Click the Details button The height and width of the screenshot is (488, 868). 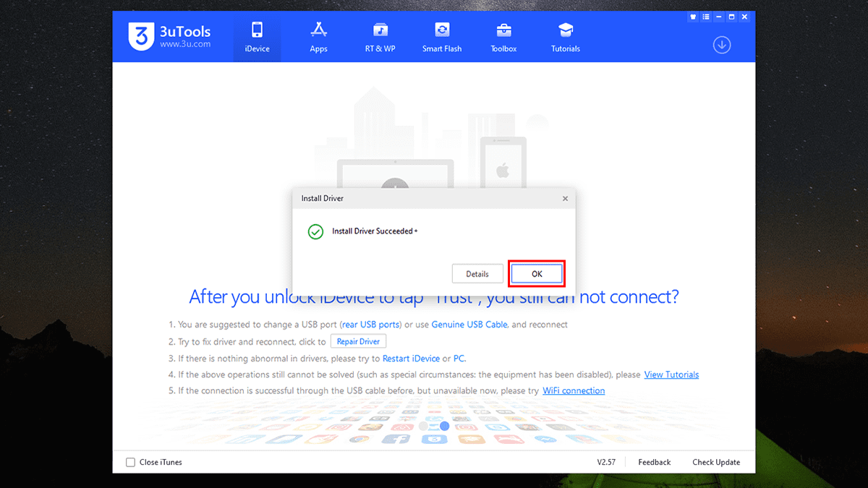[477, 273]
